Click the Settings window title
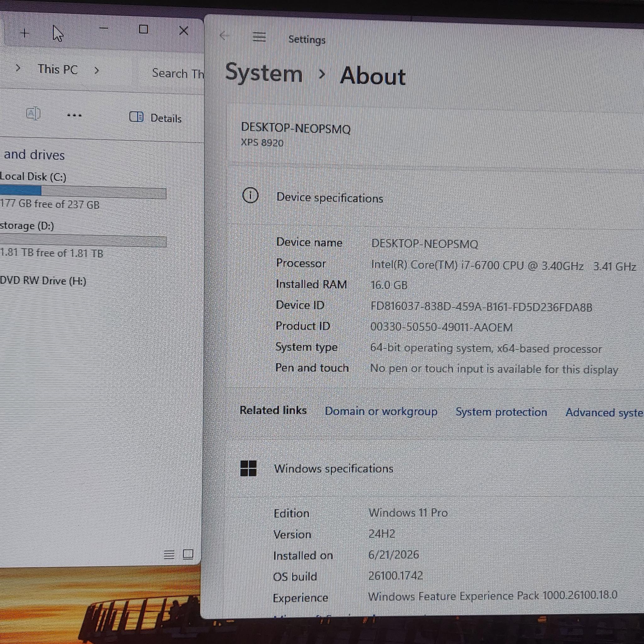The width and height of the screenshot is (644, 644). tap(307, 40)
